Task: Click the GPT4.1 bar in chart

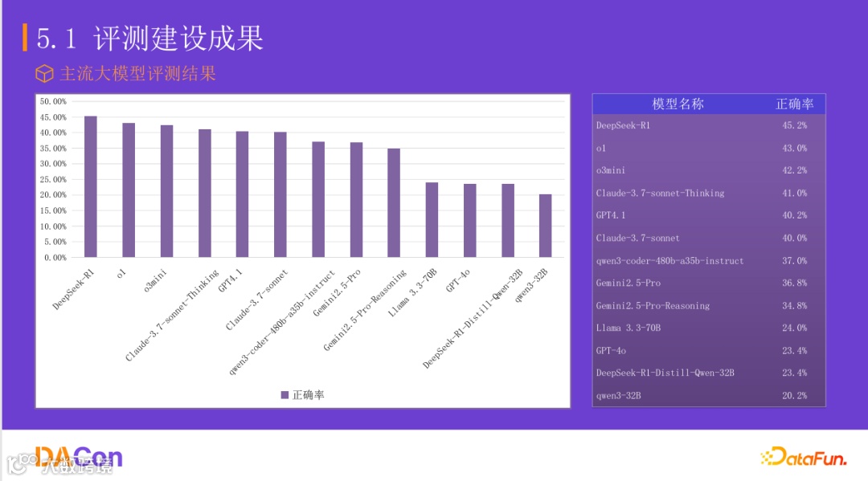Action: [243, 194]
